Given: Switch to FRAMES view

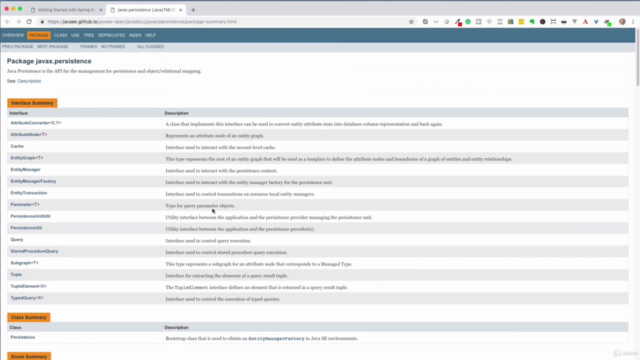Looking at the screenshot, I should click(89, 47).
